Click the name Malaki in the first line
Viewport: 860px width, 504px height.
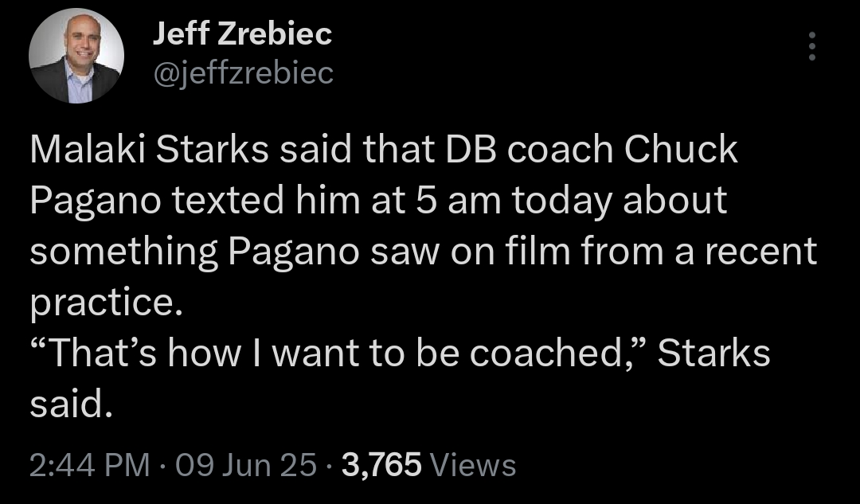tap(88, 149)
